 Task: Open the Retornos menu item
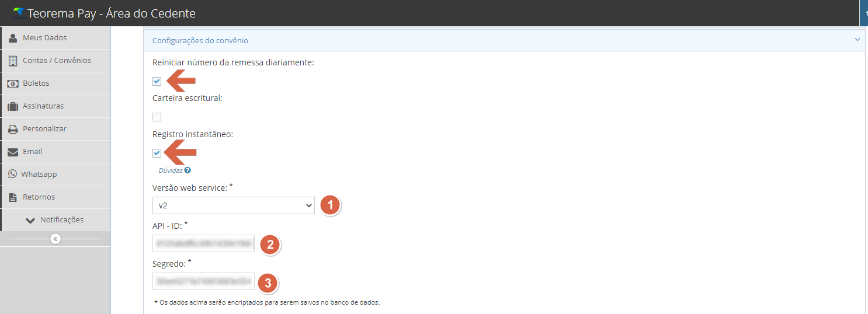click(56, 197)
